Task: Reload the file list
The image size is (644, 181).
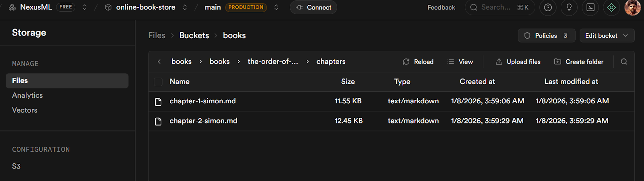Action: pyautogui.click(x=418, y=62)
